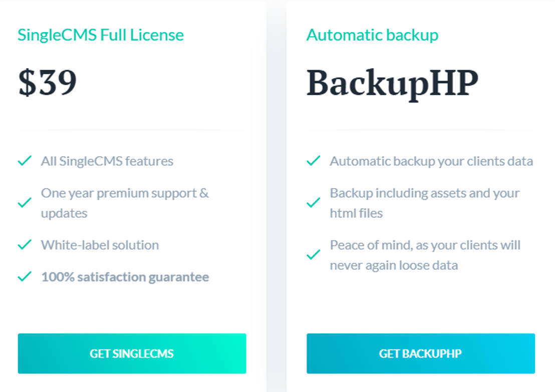Click the SingleCMS Full License heading
This screenshot has height=392, width=555.
coord(101,35)
